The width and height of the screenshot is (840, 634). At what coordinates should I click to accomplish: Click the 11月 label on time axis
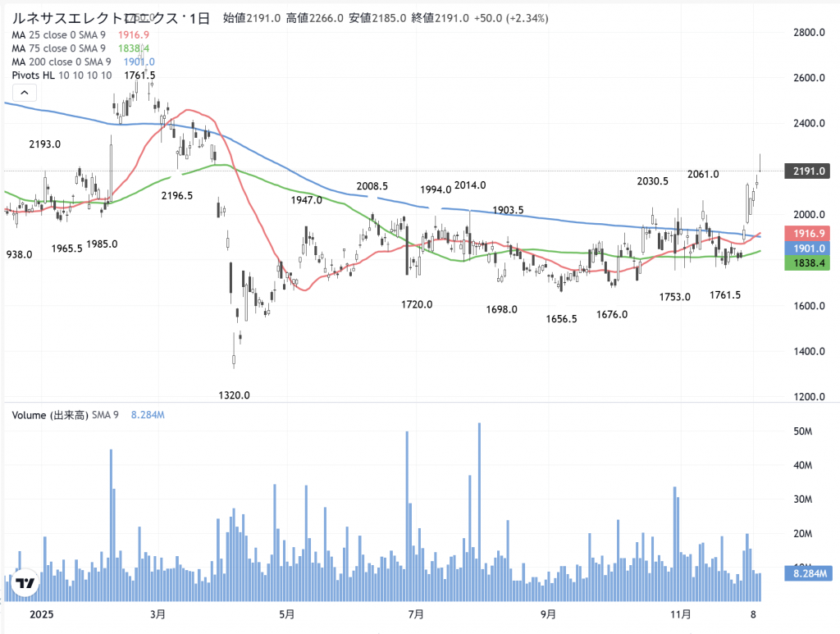679,613
